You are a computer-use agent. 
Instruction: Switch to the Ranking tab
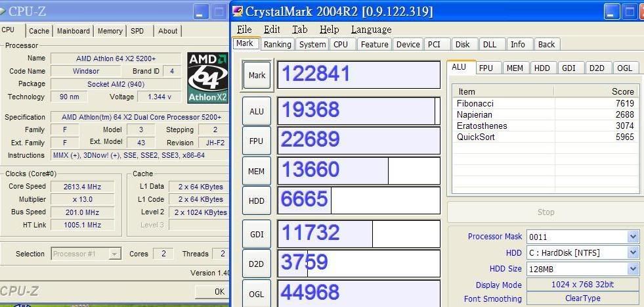point(277,45)
